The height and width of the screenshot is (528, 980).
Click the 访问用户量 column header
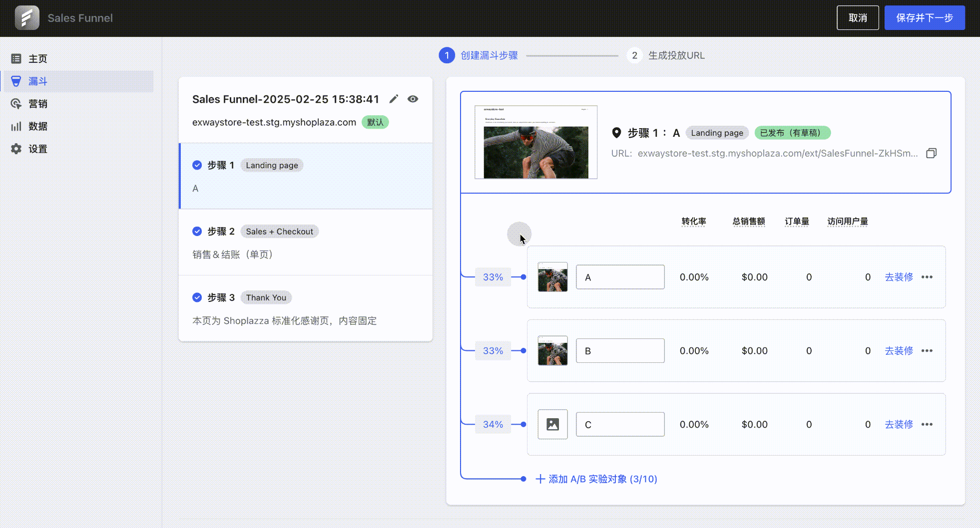pos(848,221)
